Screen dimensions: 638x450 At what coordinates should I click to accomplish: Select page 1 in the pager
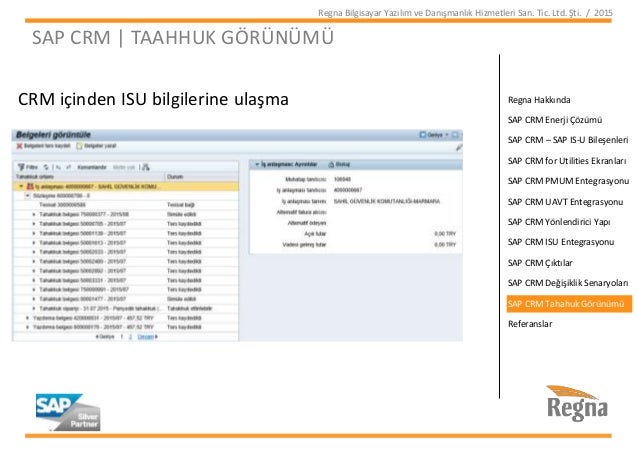[x=122, y=337]
